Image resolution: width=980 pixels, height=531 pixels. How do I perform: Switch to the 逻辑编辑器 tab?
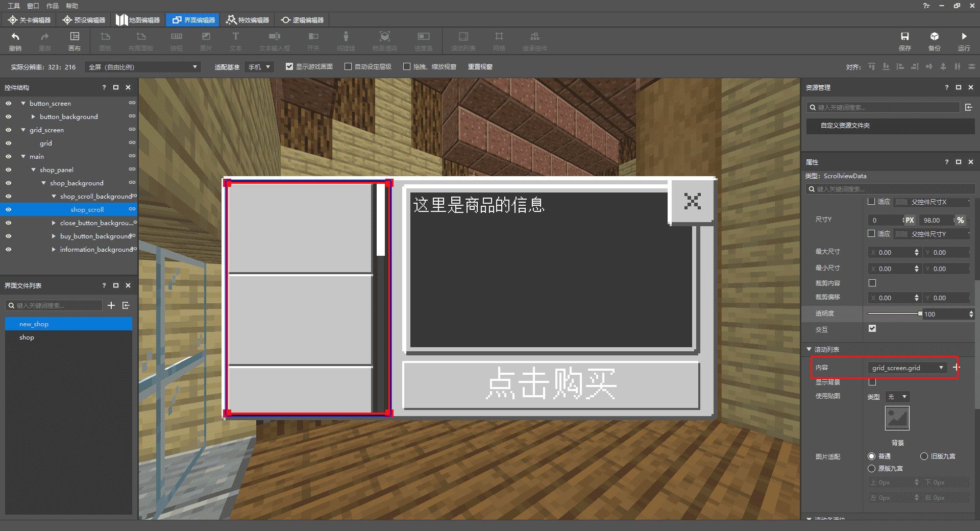pyautogui.click(x=302, y=20)
